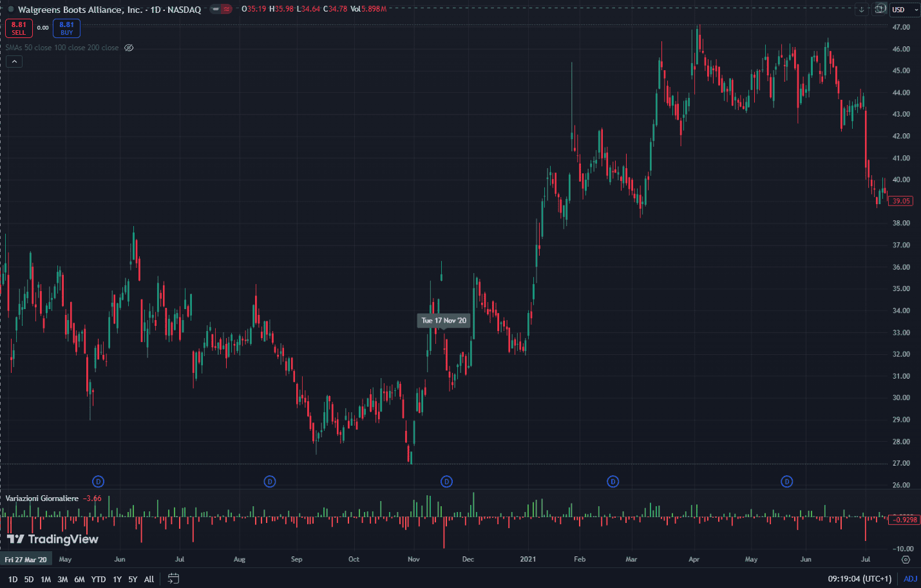
Task: Select the All time range
Action: click(x=149, y=579)
